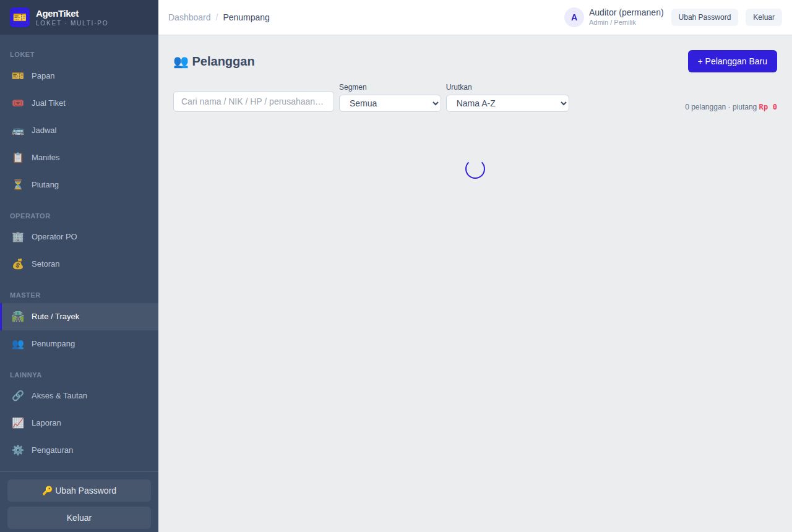Navigate to Operator PO
792x532 pixels.
point(79,236)
